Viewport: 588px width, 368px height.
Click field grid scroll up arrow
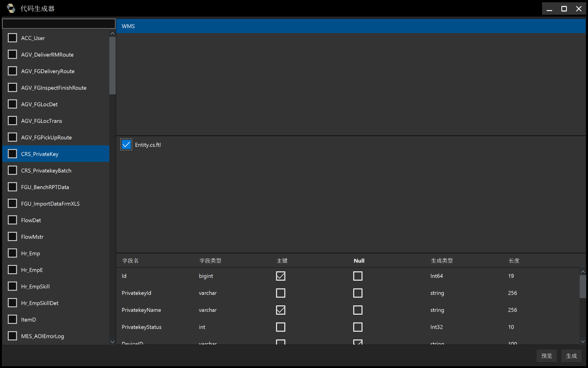(583, 272)
